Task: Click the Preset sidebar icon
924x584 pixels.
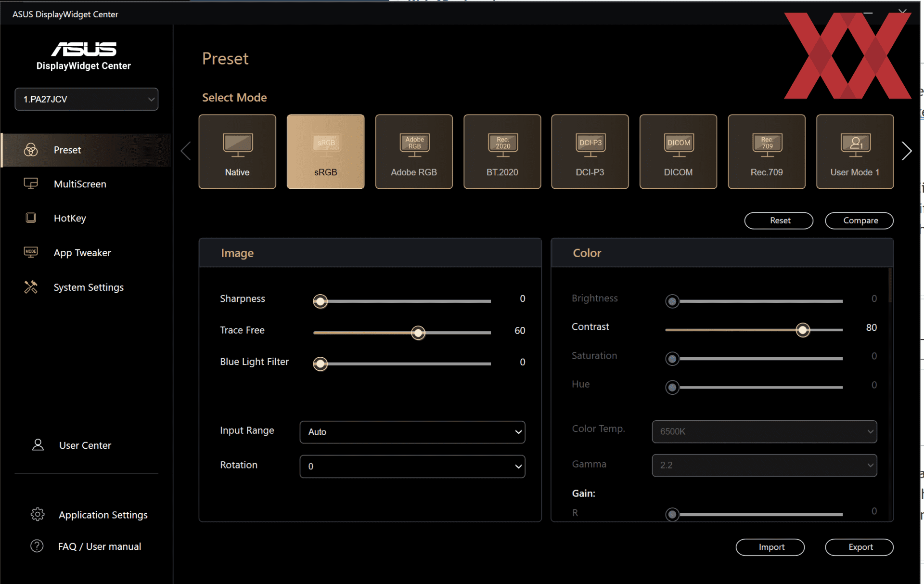Action: point(31,150)
